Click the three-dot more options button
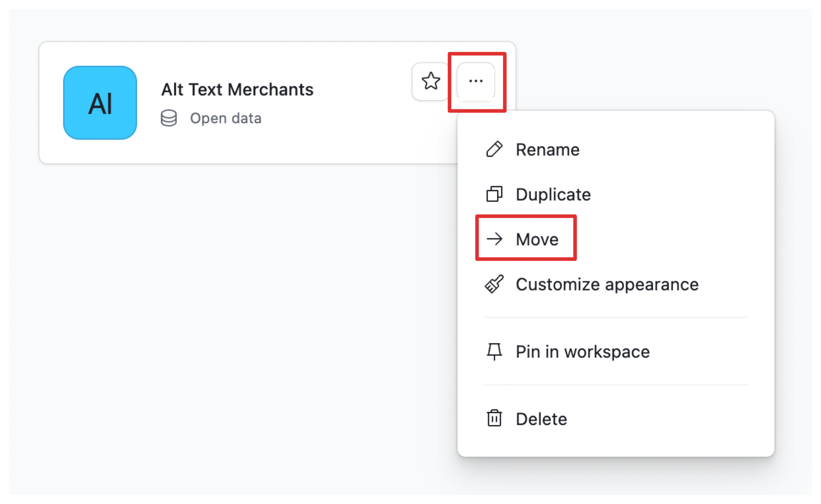This screenshot has width=821, height=504. click(x=476, y=81)
